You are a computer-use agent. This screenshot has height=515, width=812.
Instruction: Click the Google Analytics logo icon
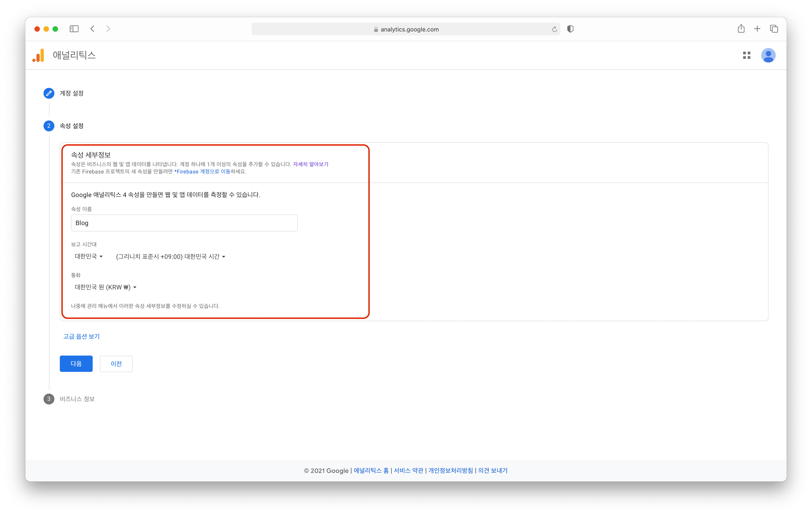39,55
